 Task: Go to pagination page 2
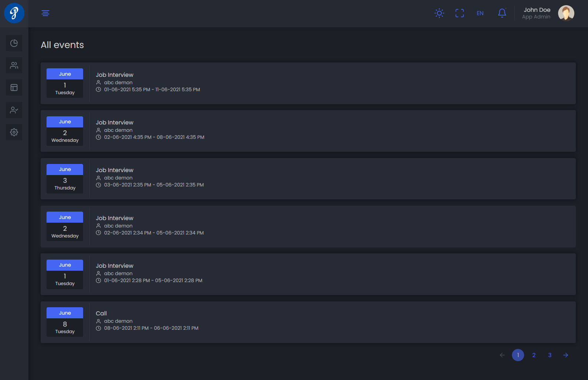point(534,355)
